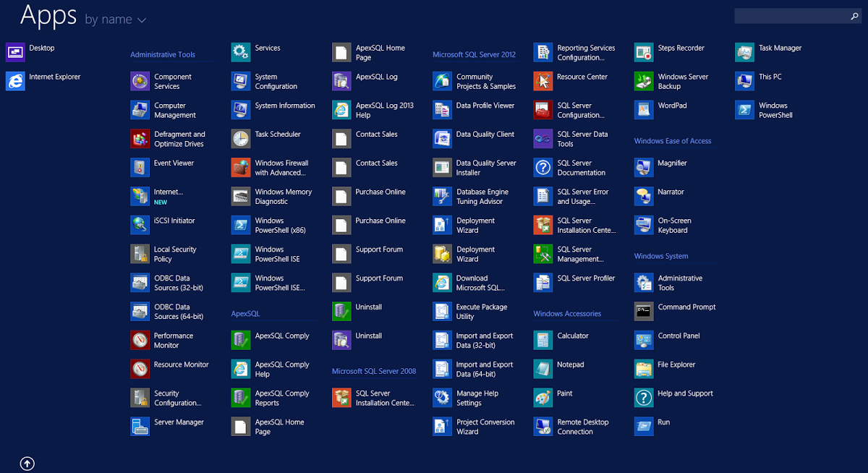Launch Performance Monitor icon

140,341
